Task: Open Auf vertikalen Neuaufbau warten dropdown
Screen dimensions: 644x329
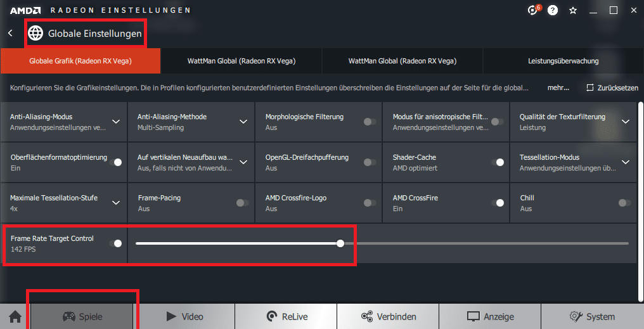Action: coord(243,162)
